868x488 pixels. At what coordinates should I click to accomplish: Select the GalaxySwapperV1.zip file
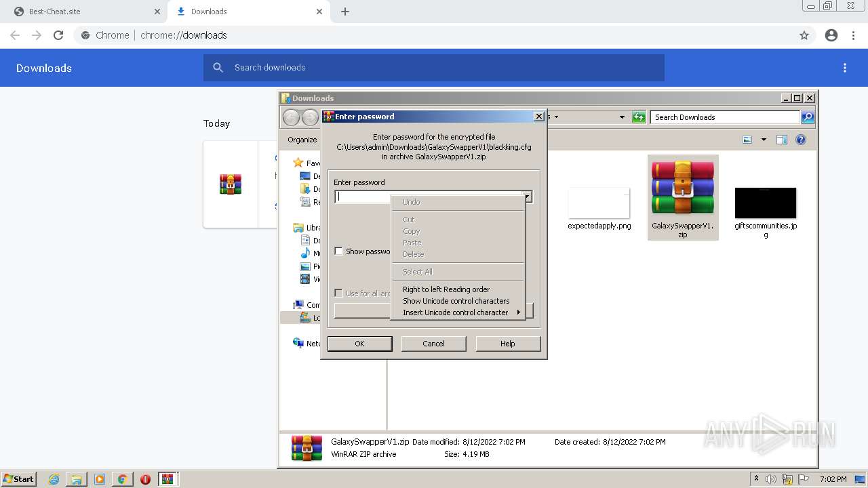(x=683, y=197)
